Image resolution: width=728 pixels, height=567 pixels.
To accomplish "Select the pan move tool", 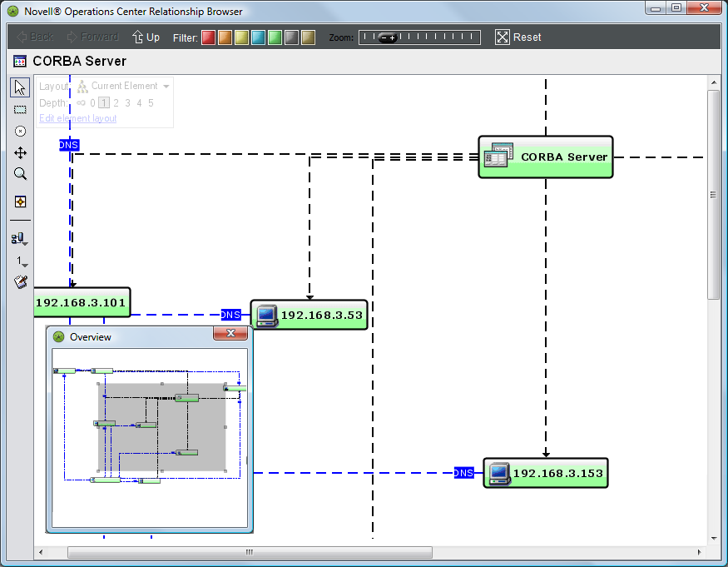I will click(20, 153).
